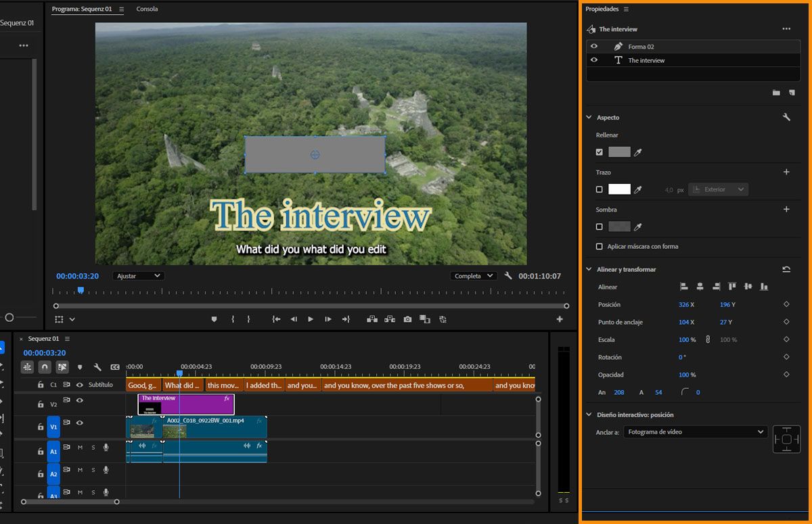Open the wrench settings in Program monitor
The height and width of the screenshot is (524, 812).
tap(508, 276)
